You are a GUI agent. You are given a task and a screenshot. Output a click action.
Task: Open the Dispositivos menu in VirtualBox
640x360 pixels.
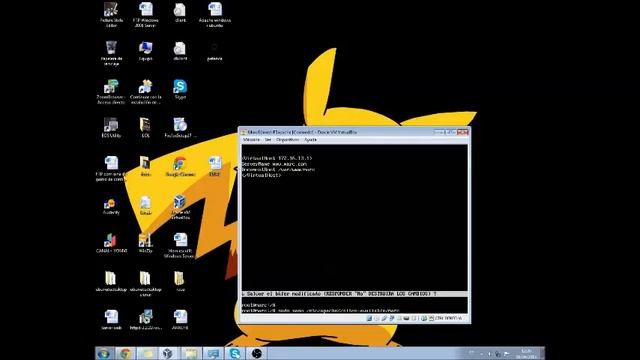tap(287, 140)
